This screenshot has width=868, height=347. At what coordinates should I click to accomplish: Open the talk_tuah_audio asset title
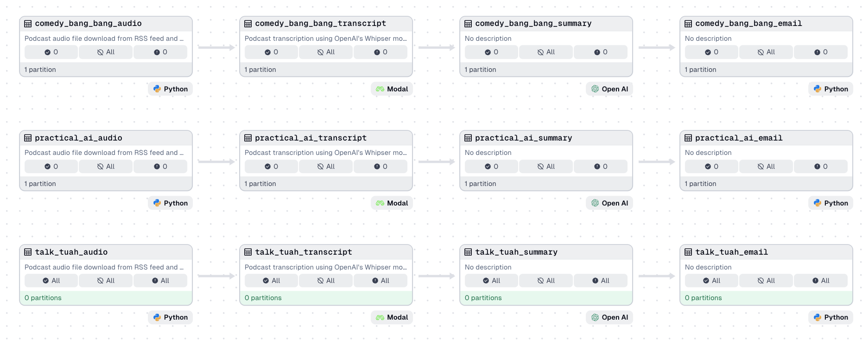71,252
